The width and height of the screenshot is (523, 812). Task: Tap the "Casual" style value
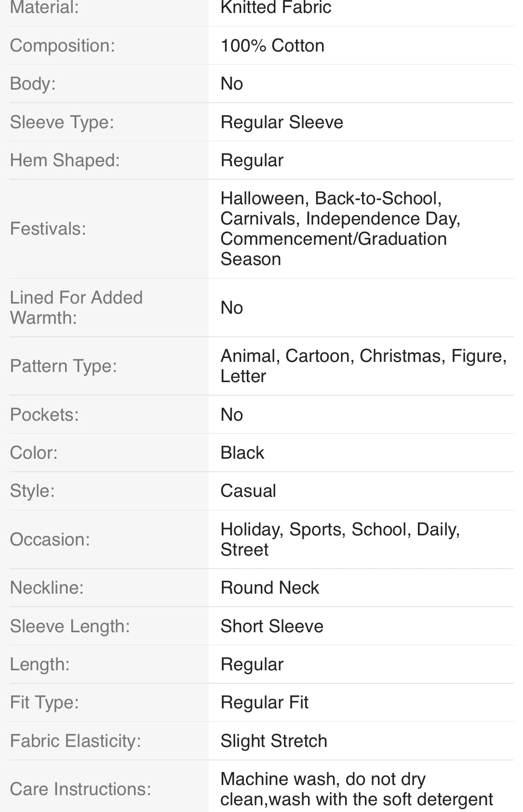point(248,491)
